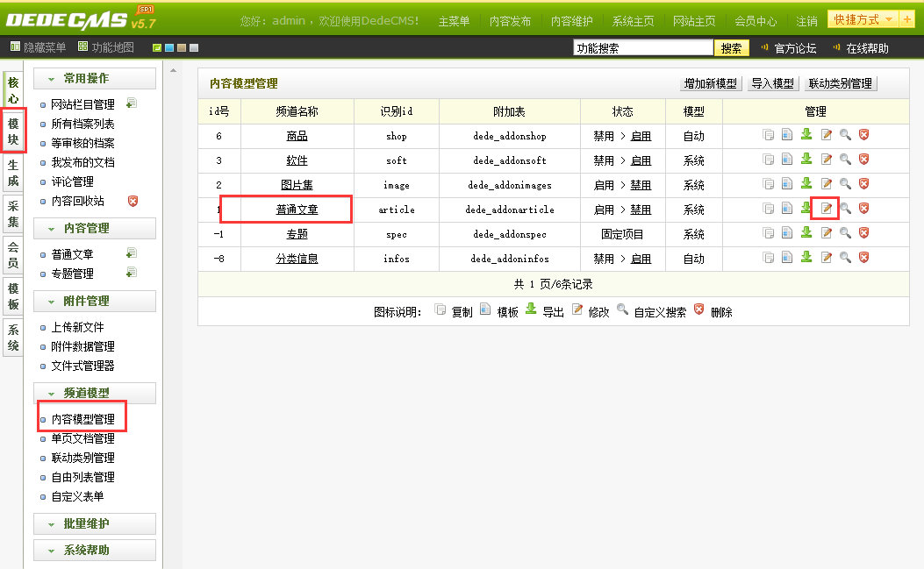Collapse the 频道模型 section
This screenshot has height=569, width=924.
[x=95, y=393]
